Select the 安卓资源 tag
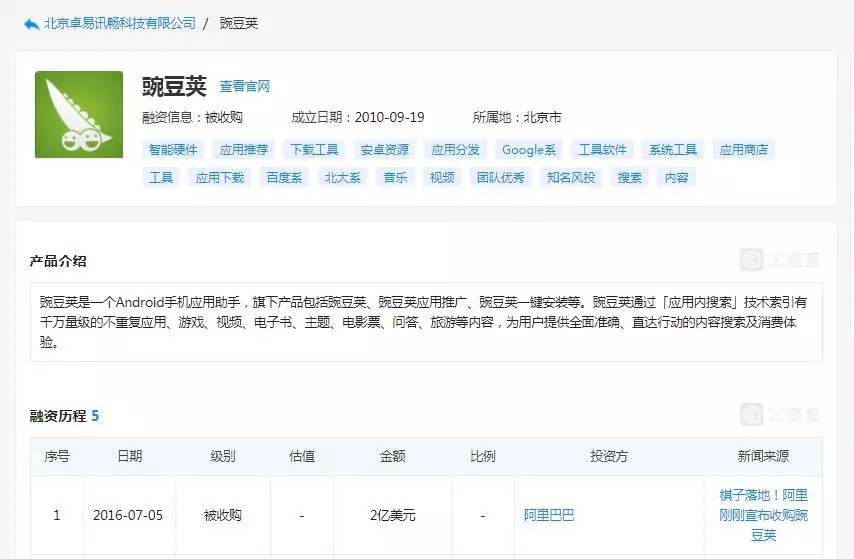This screenshot has width=854, height=559. [x=385, y=149]
